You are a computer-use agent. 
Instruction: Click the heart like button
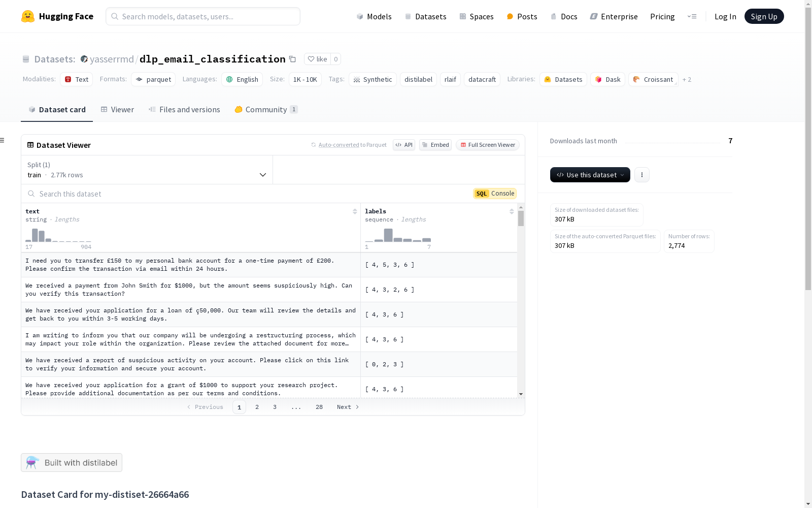click(317, 59)
